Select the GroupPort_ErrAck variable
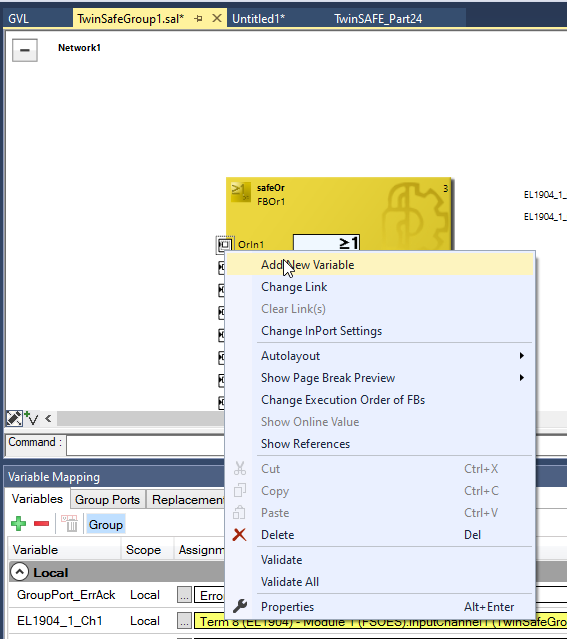Viewport: 567px width, 639px height. [66, 595]
